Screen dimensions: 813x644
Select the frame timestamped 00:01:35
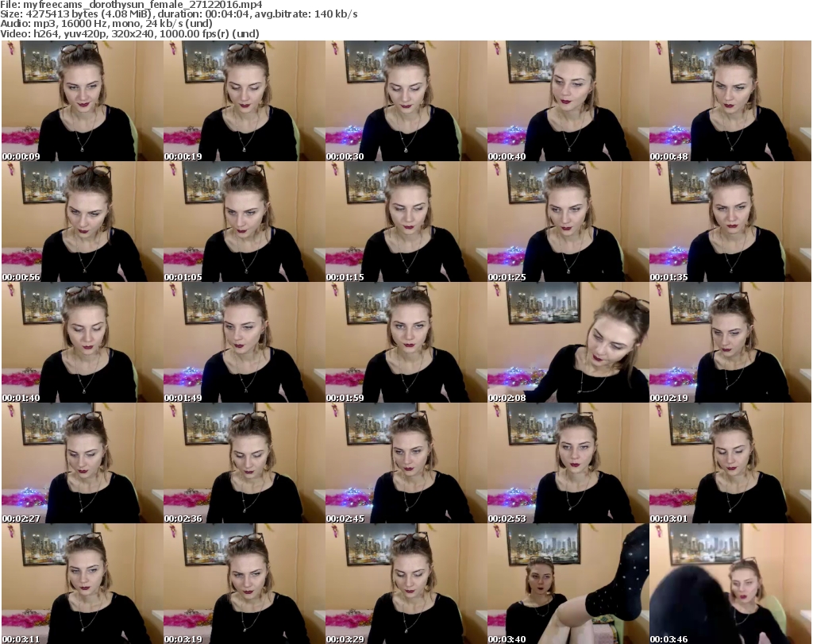click(x=730, y=222)
